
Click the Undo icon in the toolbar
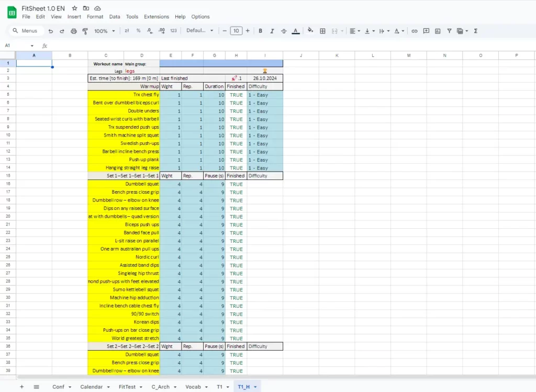tap(51, 31)
